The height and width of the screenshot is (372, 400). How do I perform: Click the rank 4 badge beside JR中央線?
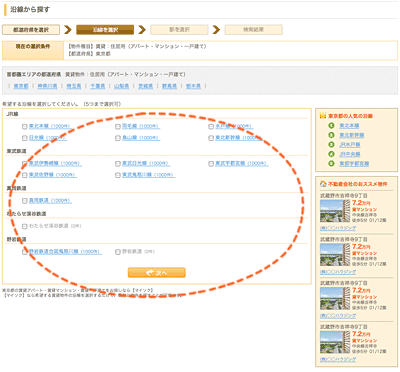pos(331,154)
